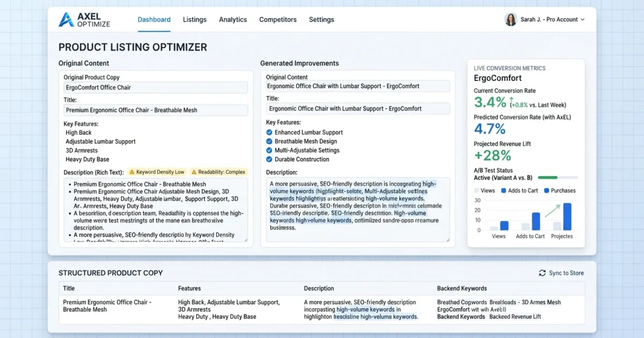Screen dimensions: 644x338
Task: Click the Purchases legend swatch
Action: tap(546, 190)
